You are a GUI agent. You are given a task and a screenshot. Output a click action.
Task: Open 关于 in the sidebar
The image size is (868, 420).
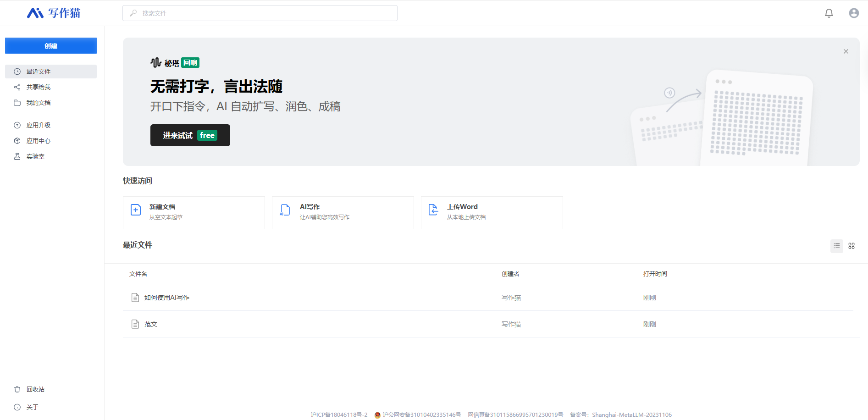click(51, 407)
